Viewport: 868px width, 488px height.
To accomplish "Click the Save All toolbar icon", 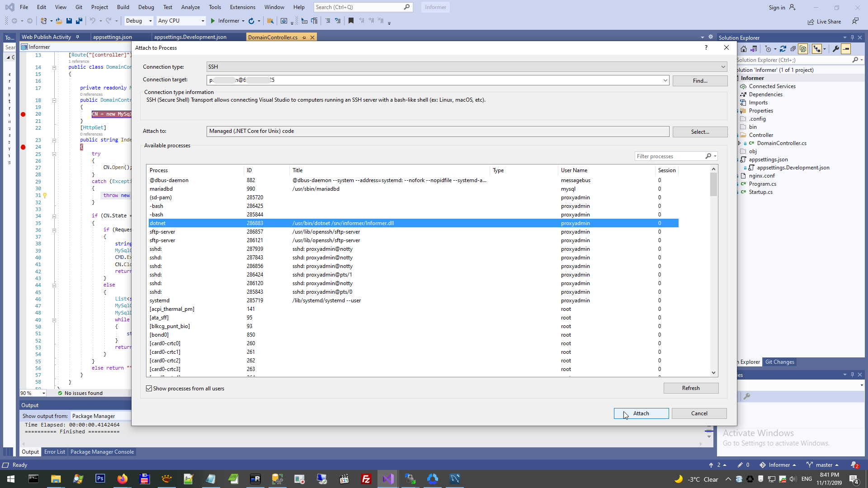I will tap(79, 21).
